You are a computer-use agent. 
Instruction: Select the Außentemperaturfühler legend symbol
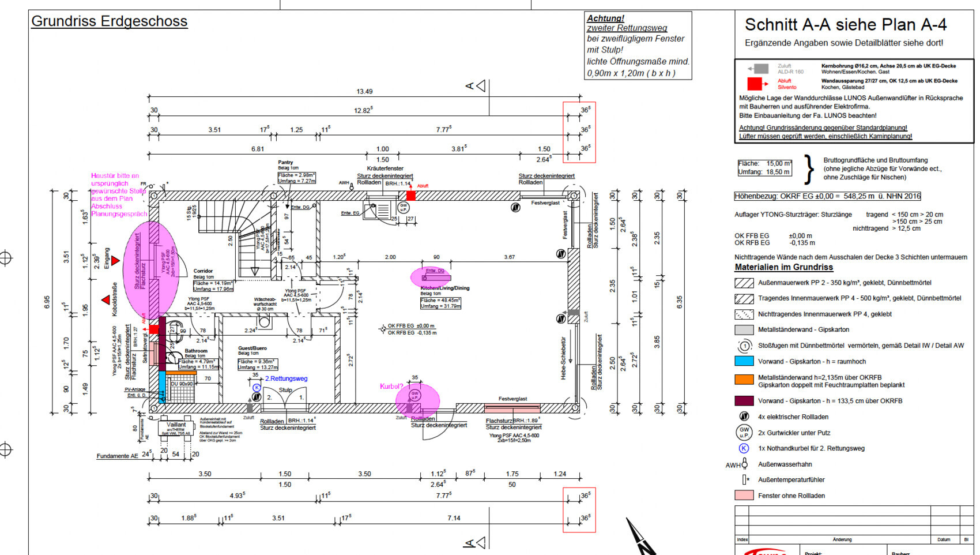(745, 479)
